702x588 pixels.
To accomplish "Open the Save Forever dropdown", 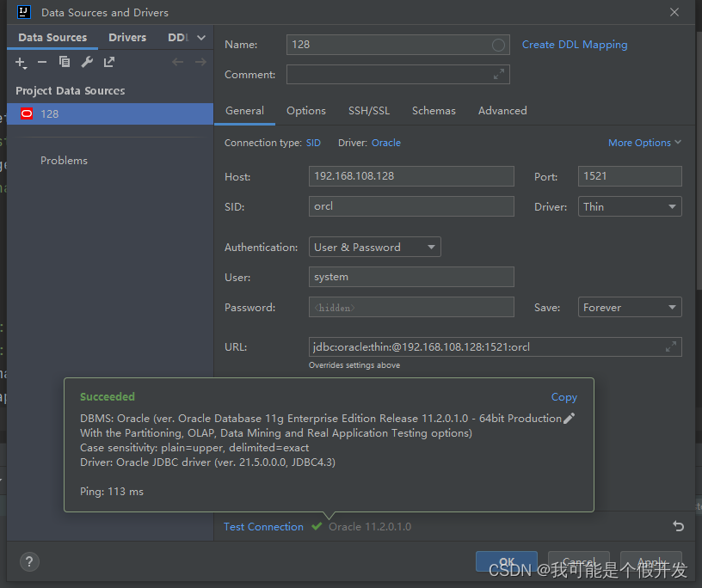I will pos(630,307).
